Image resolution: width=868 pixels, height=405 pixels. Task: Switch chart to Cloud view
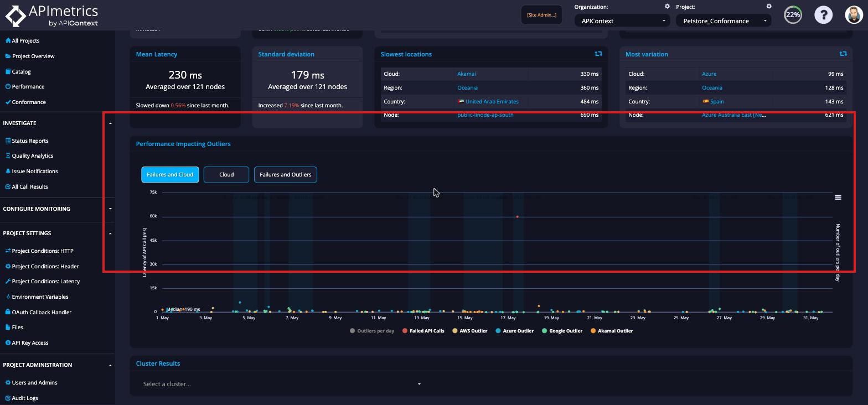pos(226,174)
